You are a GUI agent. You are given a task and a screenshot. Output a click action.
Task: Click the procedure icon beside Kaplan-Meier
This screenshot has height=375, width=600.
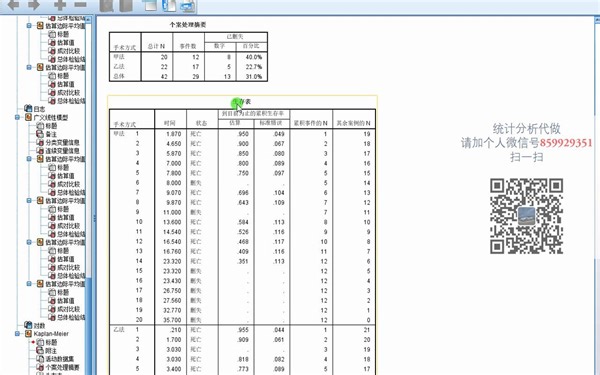tap(28, 334)
